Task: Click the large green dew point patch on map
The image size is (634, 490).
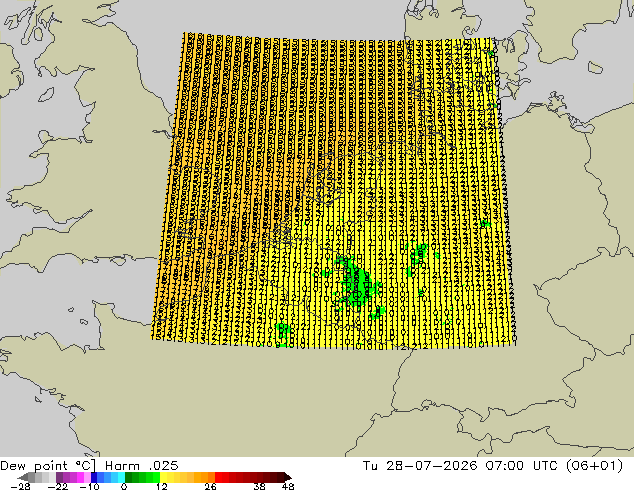Action: coord(356,285)
